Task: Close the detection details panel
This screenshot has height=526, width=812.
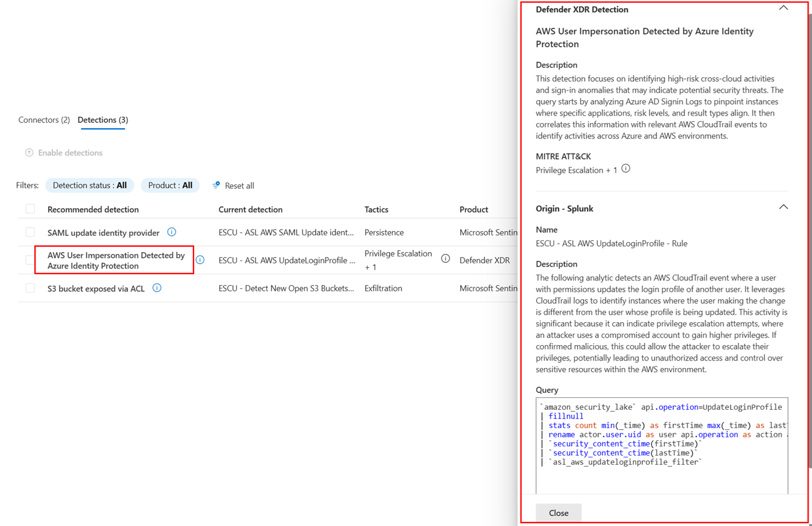Action: click(558, 513)
